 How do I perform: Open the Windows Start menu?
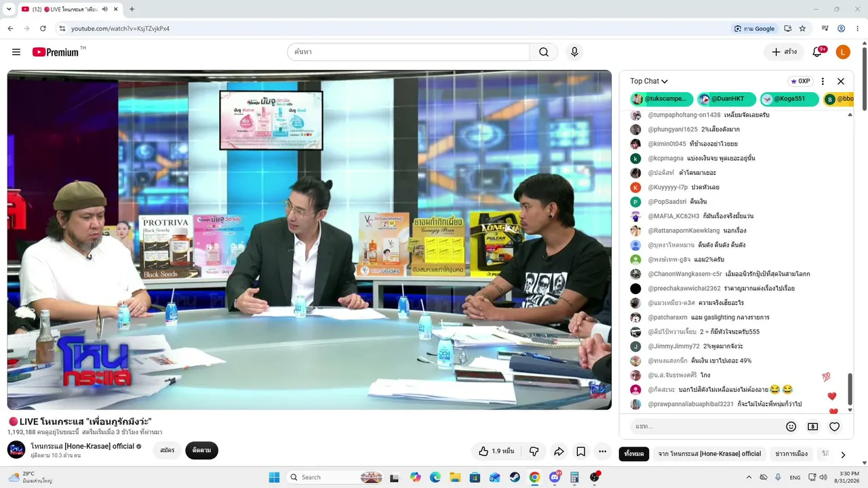(274, 477)
